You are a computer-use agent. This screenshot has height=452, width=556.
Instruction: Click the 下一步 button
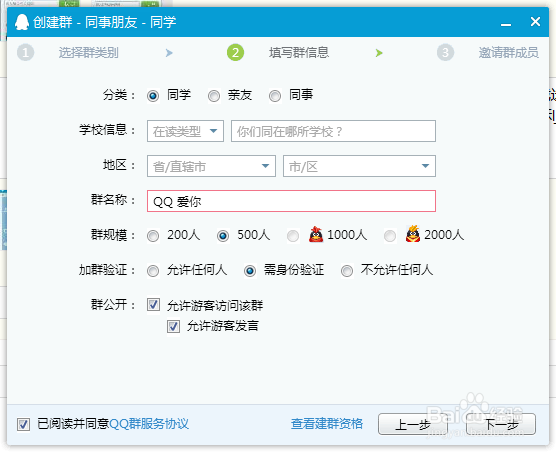point(501,424)
